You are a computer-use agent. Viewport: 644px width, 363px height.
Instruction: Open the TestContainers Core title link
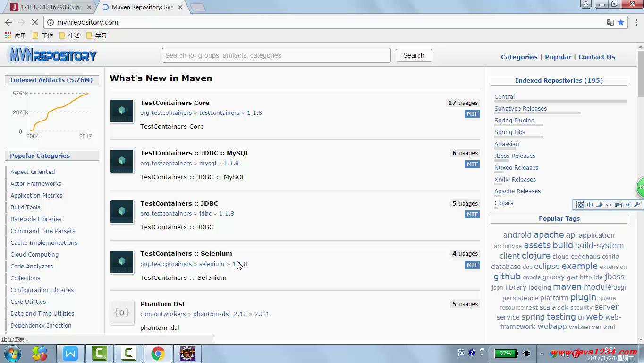coord(175,103)
